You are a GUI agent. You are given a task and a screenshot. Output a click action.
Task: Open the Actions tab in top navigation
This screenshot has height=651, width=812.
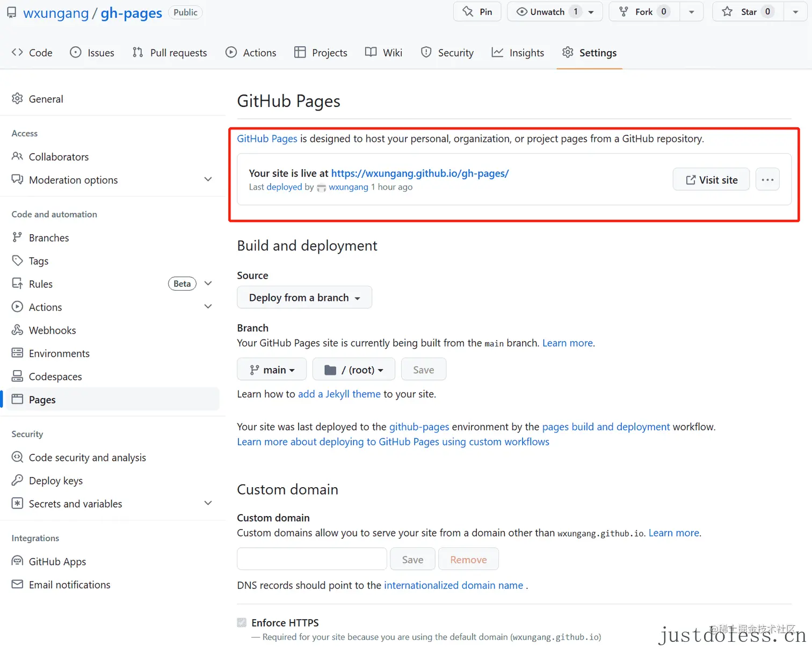251,53
